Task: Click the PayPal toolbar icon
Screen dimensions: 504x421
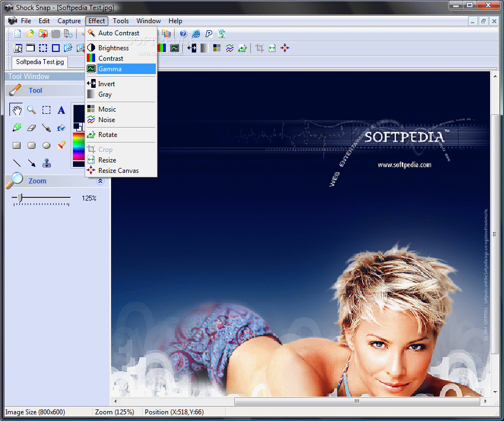Action: pyautogui.click(x=209, y=33)
